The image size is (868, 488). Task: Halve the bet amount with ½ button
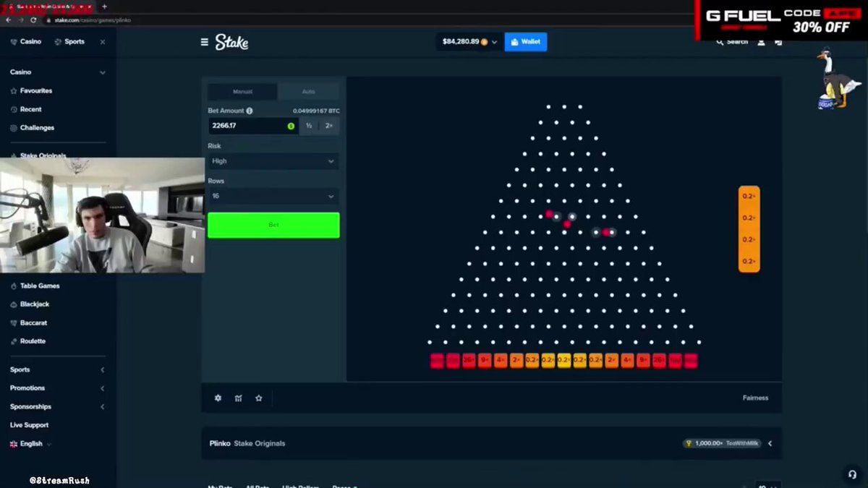click(309, 126)
